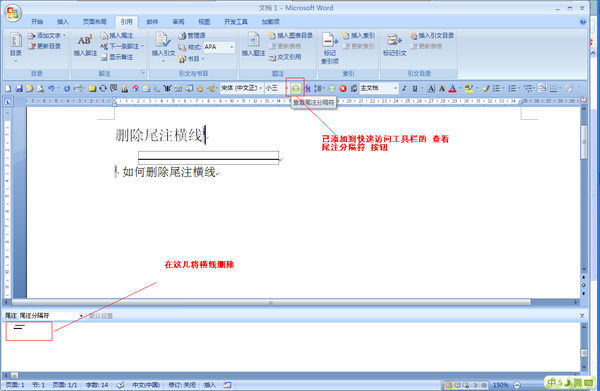Click the multilevel list icon
600x391 pixels.
(528, 88)
